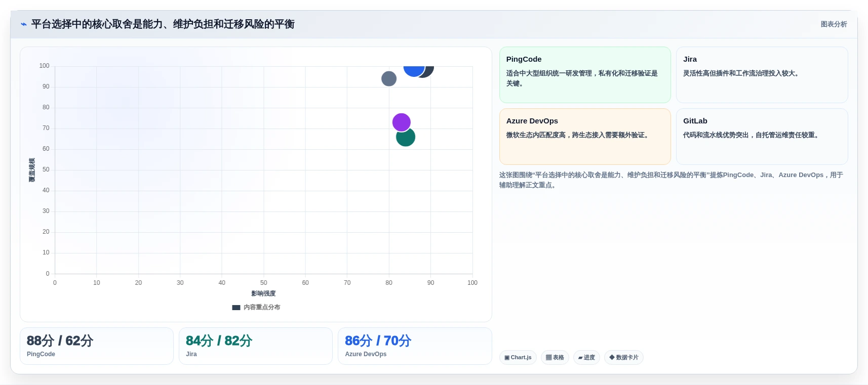This screenshot has height=385, width=868.
Task: Open the PingCode summary card
Action: [x=585, y=75]
